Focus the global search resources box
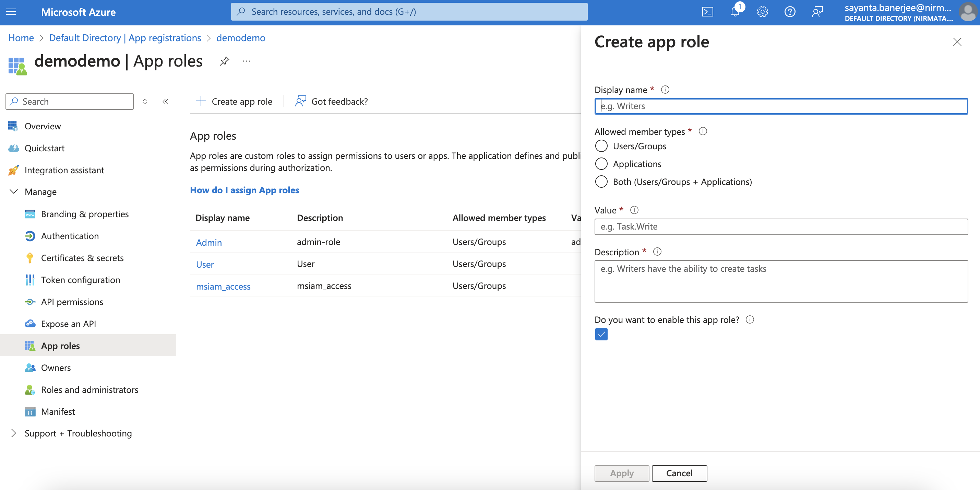Image resolution: width=980 pixels, height=490 pixels. [x=409, y=12]
